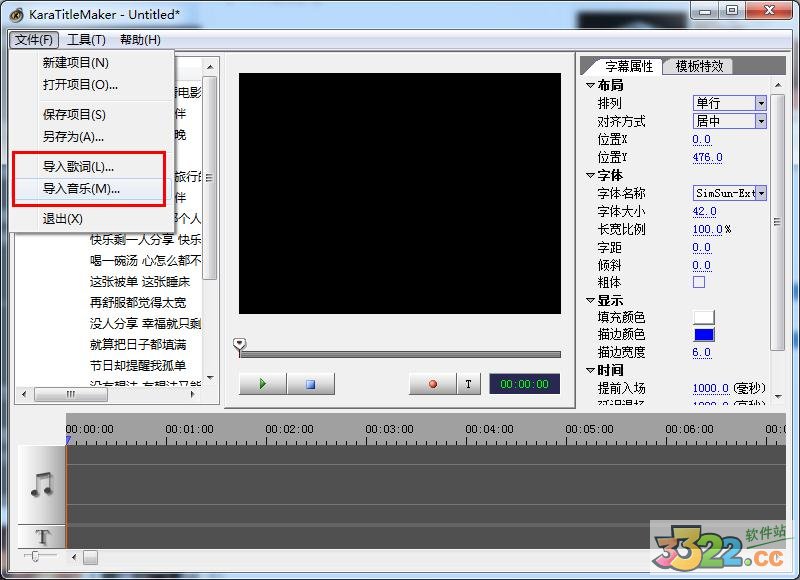Click the white 填充颜色 swatch
This screenshot has width=800, height=580.
(x=704, y=317)
